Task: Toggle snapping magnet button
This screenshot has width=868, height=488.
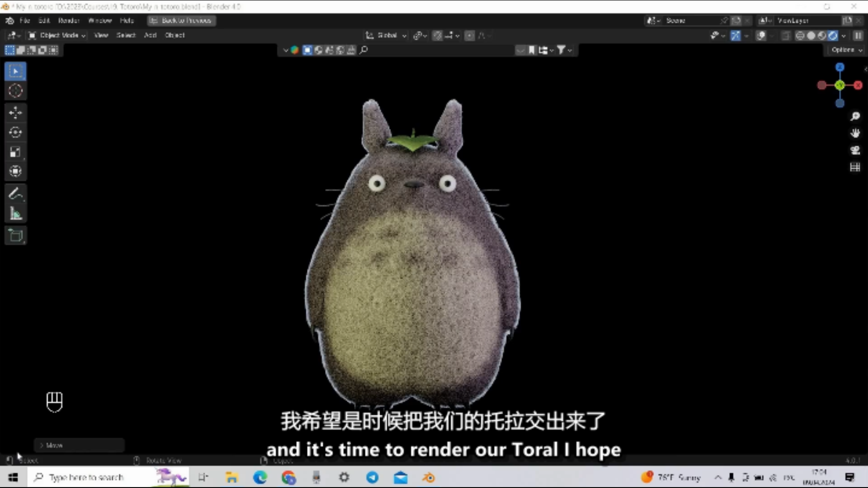Action: pos(437,35)
